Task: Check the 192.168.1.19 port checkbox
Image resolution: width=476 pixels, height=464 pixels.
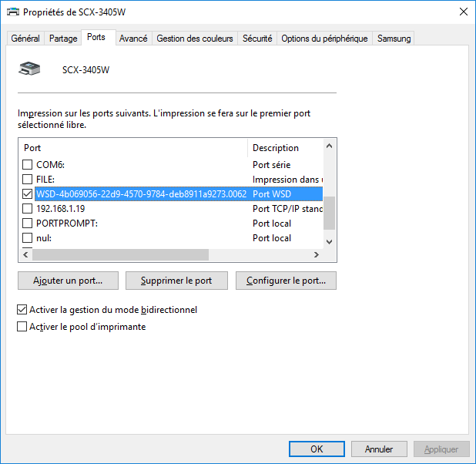Action: tap(27, 208)
